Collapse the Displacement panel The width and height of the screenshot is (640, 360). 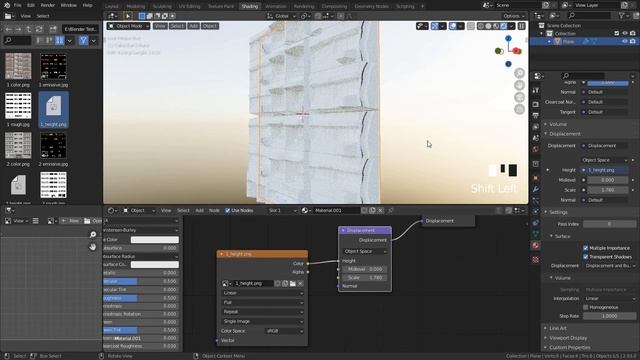pos(564,134)
